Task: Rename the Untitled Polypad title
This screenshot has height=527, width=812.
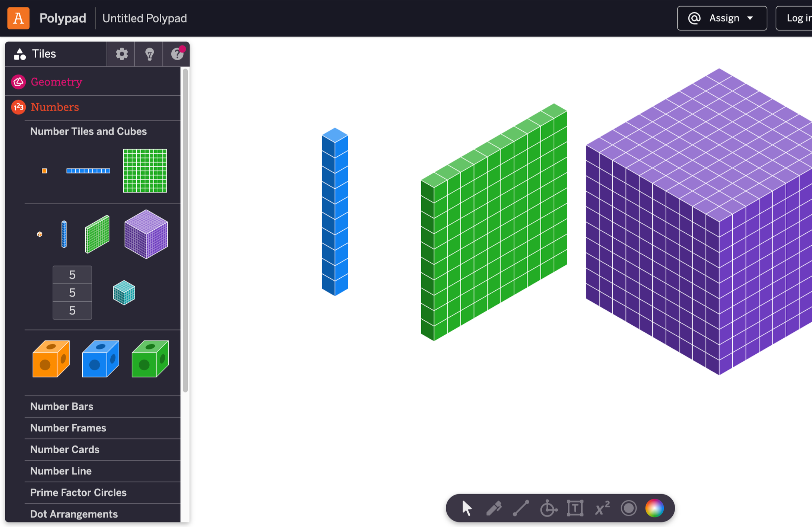Action: 145,18
